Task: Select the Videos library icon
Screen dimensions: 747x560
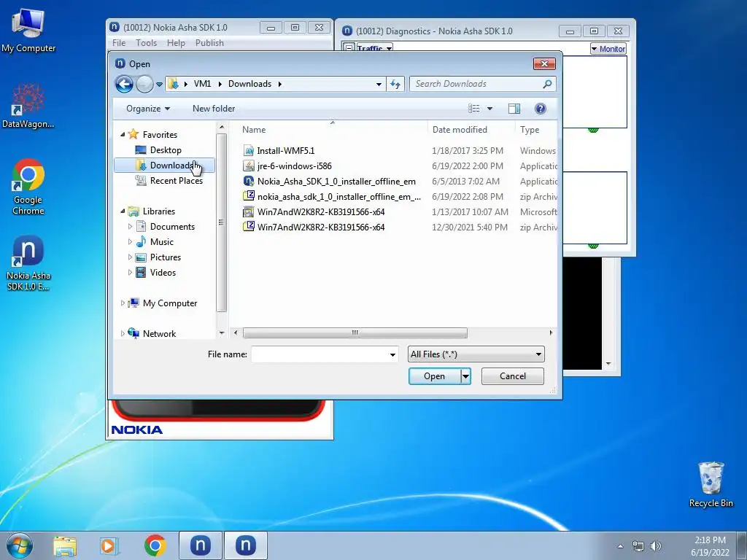Action: coord(141,272)
